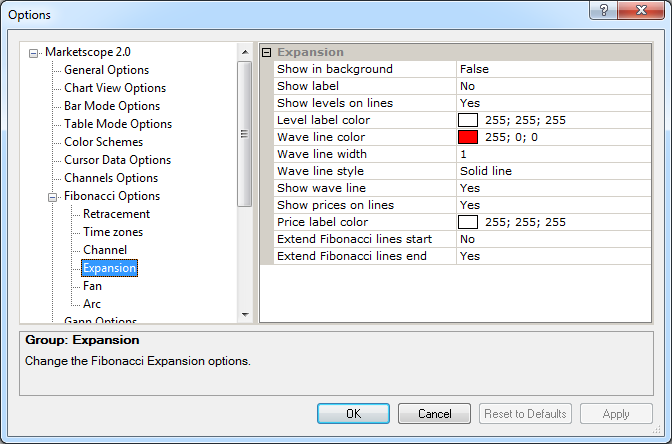Open the red Wave line color swatch

tap(468, 137)
